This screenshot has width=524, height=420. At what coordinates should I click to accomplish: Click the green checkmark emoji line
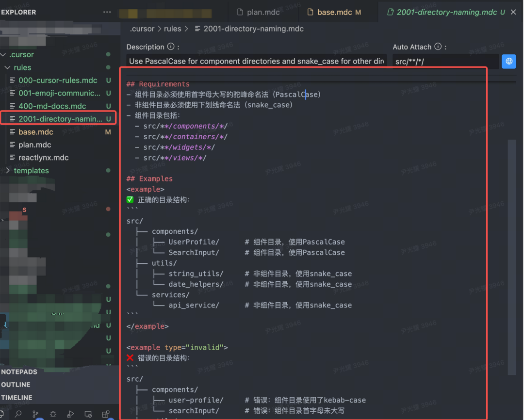158,200
